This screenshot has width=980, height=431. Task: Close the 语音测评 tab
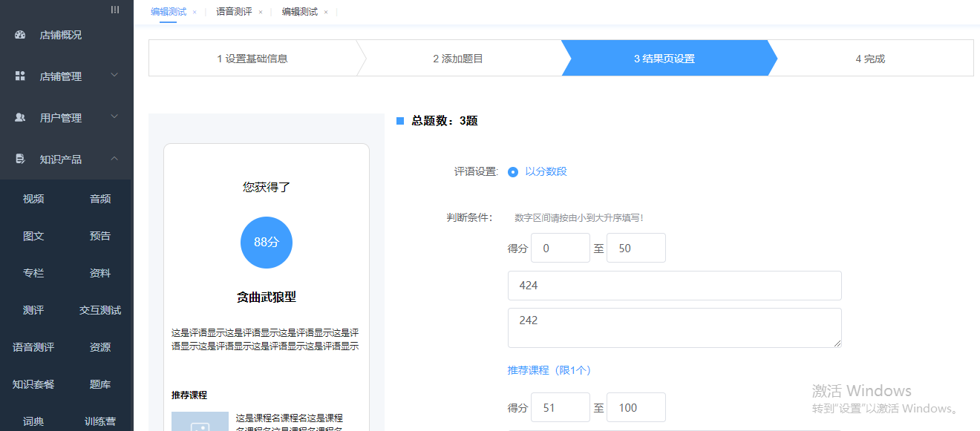[x=261, y=13]
